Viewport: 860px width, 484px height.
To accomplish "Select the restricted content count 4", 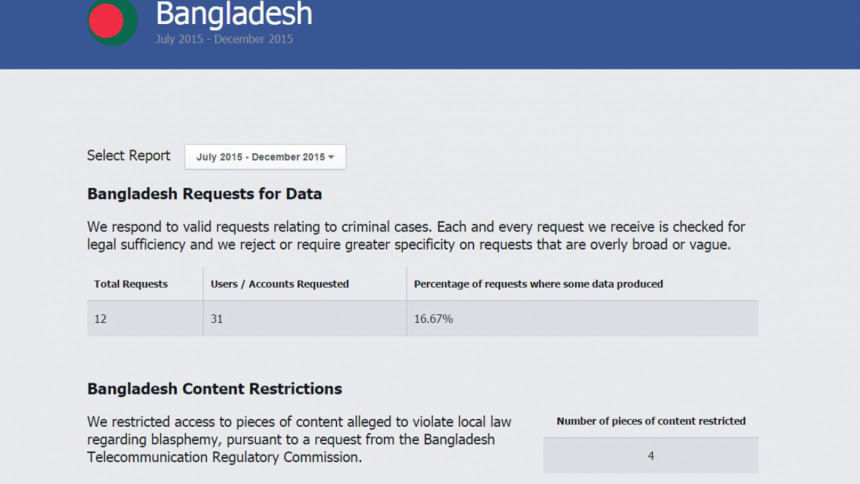I will click(x=650, y=456).
